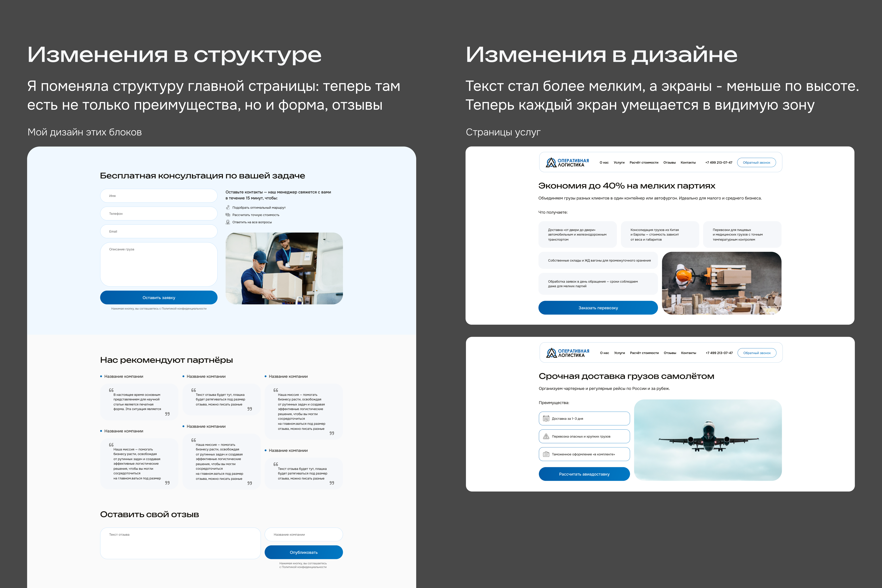This screenshot has height=588, width=882.
Task: Select the Перевозки для пищевых card
Action: (742, 234)
